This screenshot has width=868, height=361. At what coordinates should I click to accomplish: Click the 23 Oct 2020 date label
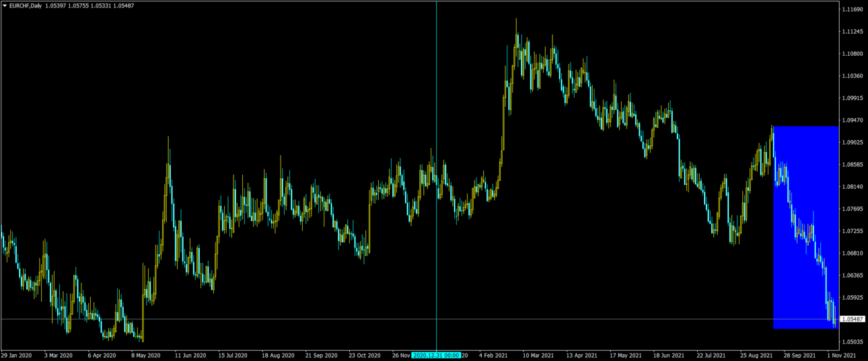pyautogui.click(x=365, y=355)
